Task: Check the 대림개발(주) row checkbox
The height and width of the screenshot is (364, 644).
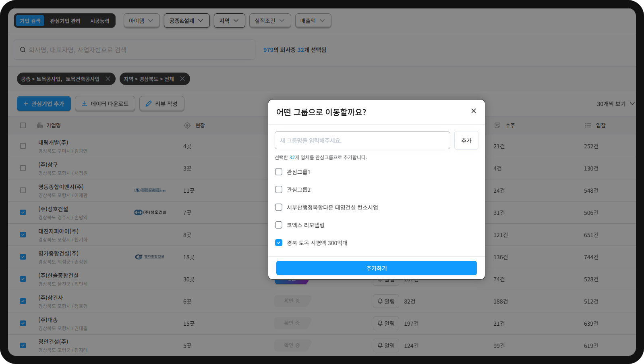Action: click(x=23, y=146)
